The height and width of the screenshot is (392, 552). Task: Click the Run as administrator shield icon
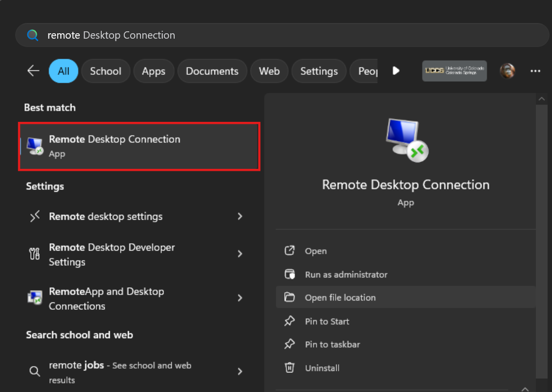(289, 274)
